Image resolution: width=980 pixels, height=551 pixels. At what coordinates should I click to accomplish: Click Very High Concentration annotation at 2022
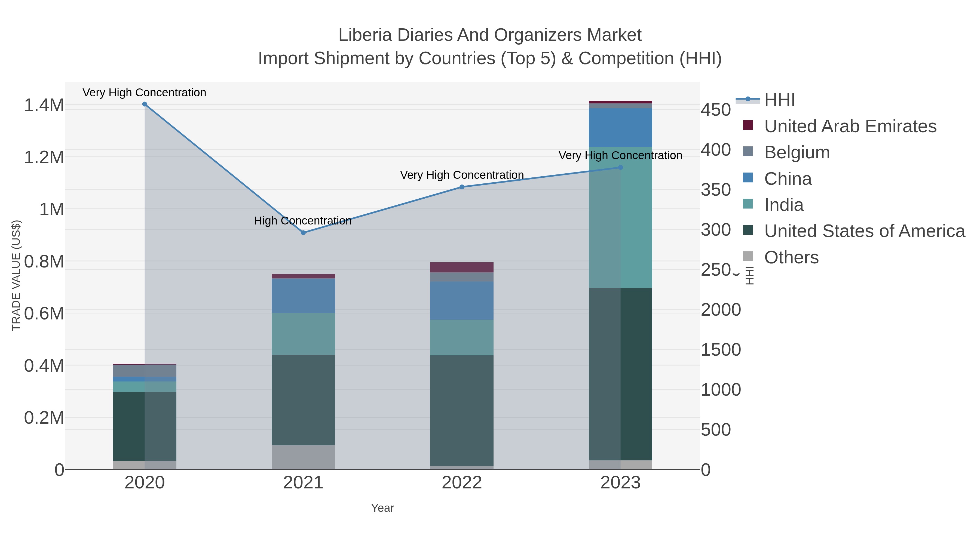462,175
